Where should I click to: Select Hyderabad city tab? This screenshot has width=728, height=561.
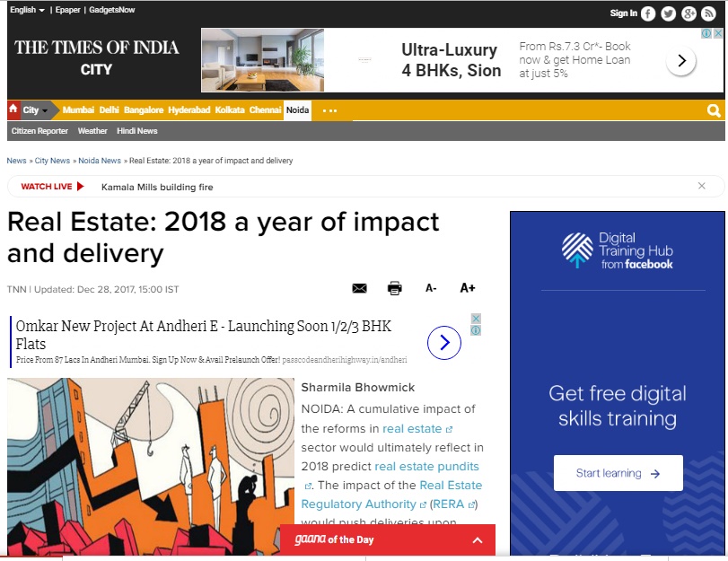(189, 110)
